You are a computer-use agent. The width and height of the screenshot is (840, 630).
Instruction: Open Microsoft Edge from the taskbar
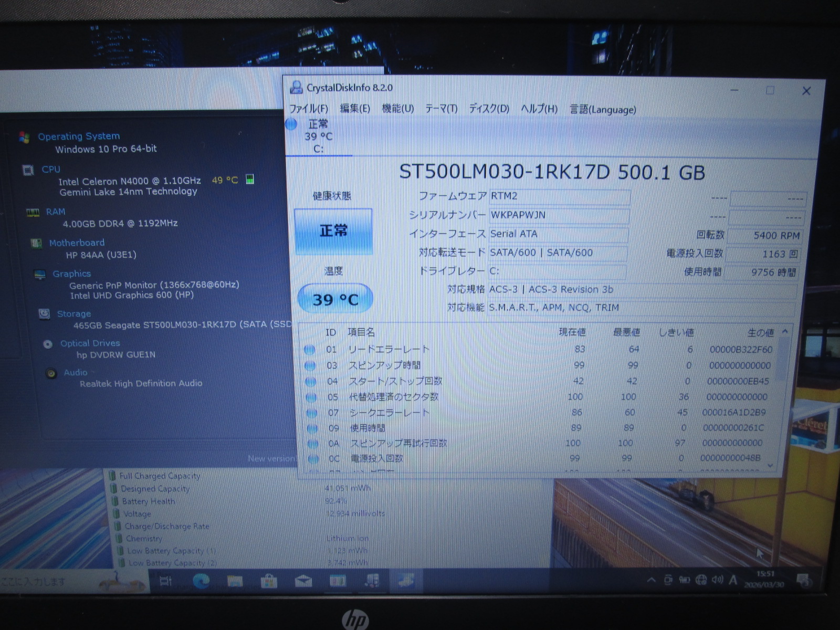[x=201, y=581]
